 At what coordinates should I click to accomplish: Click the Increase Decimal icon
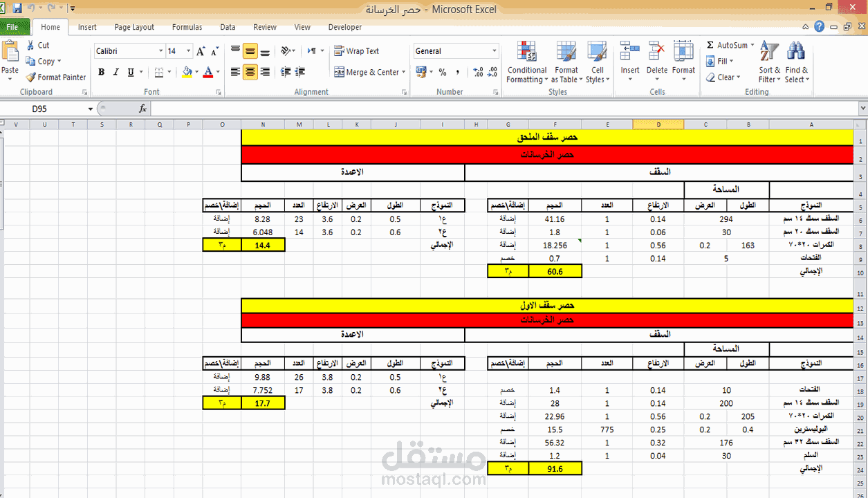pyautogui.click(x=479, y=72)
